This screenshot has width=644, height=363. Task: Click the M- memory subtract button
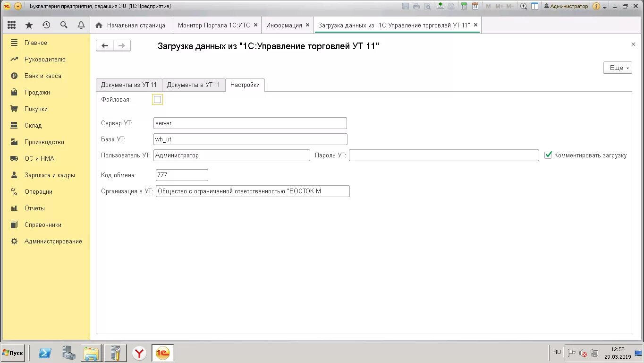(510, 6)
